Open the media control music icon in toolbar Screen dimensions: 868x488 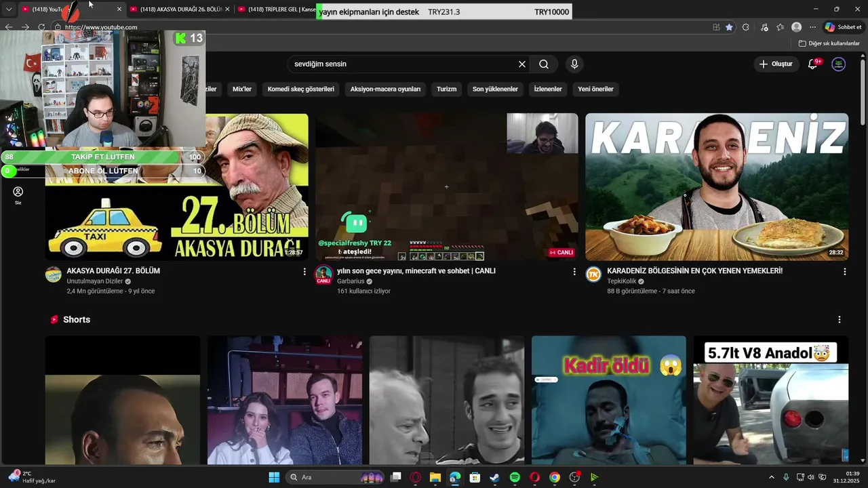(764, 27)
